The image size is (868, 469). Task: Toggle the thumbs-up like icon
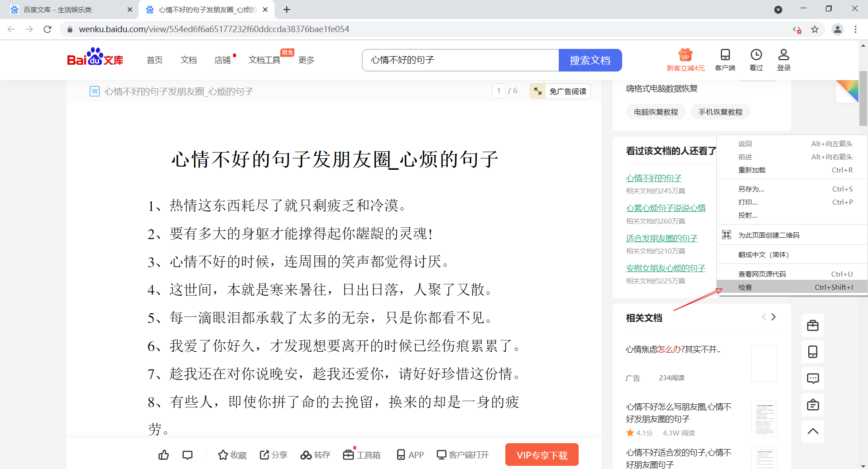click(163, 455)
